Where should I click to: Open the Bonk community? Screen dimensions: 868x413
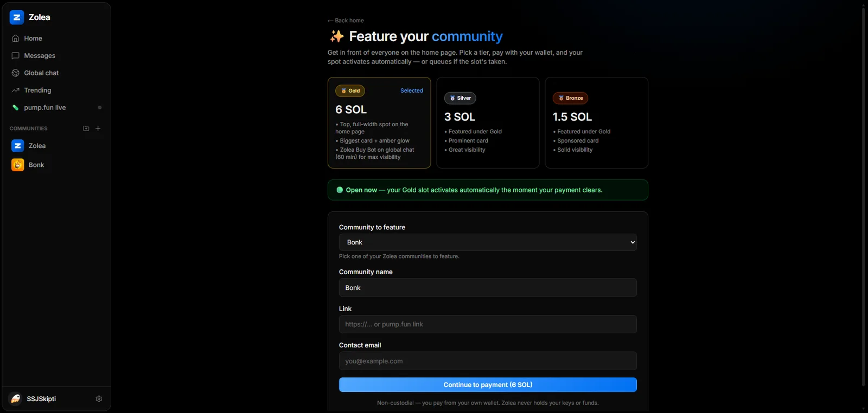click(56, 165)
